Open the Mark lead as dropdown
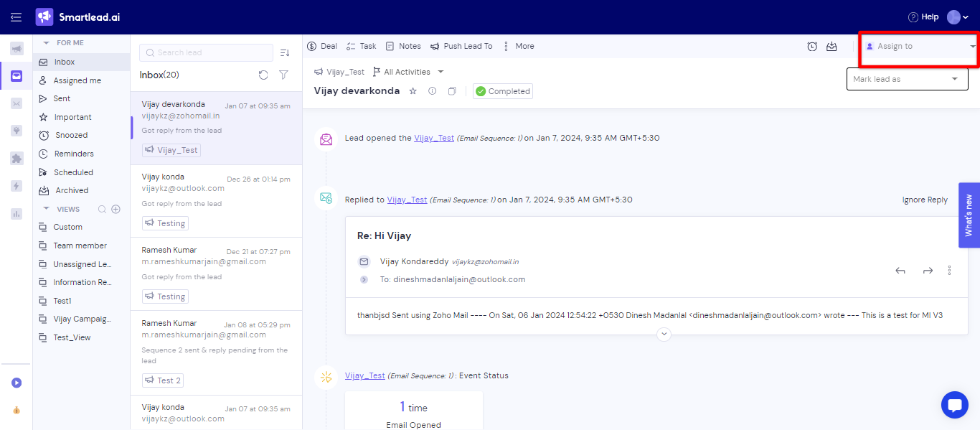Screen dimensions: 980x430 point(907,79)
